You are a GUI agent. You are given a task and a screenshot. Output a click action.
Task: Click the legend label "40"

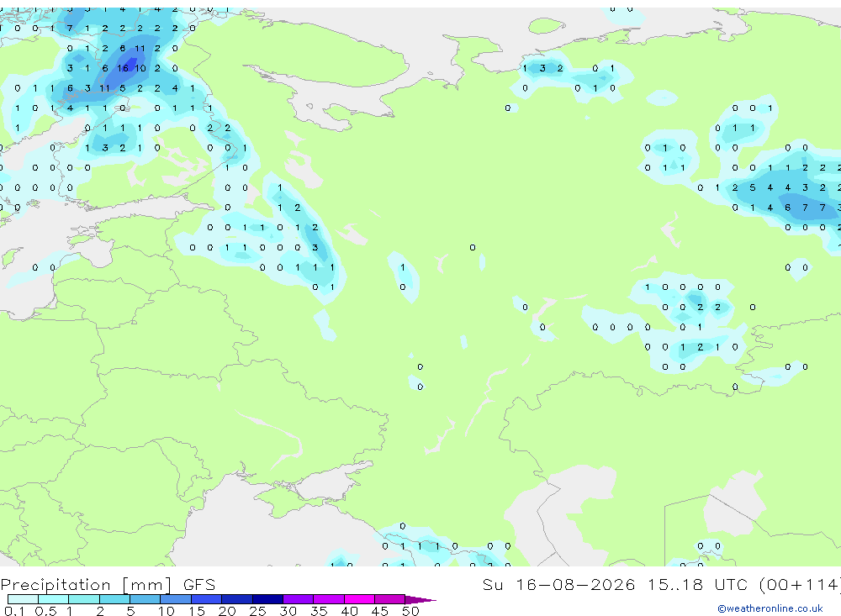(x=349, y=611)
